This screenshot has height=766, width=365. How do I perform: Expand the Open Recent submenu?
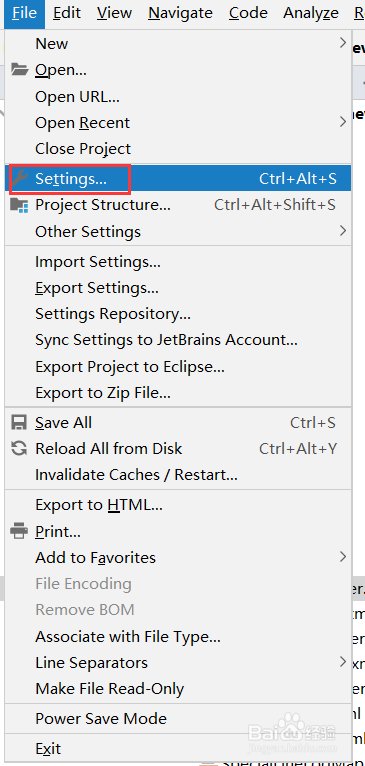click(x=343, y=122)
